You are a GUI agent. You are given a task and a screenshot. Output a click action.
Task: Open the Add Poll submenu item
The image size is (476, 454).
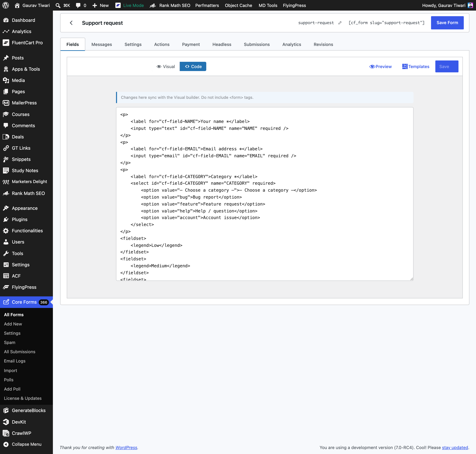pyautogui.click(x=12, y=389)
